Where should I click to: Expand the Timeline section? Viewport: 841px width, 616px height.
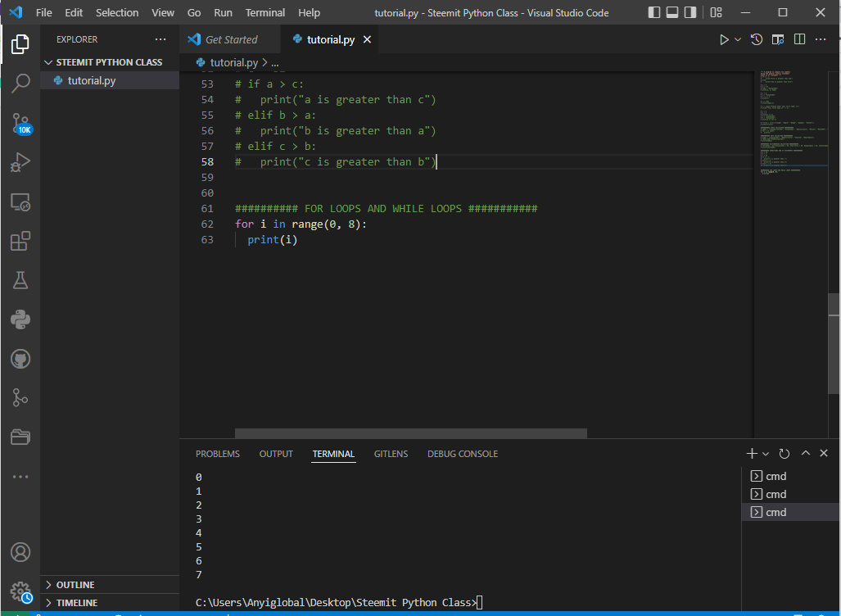[76, 603]
